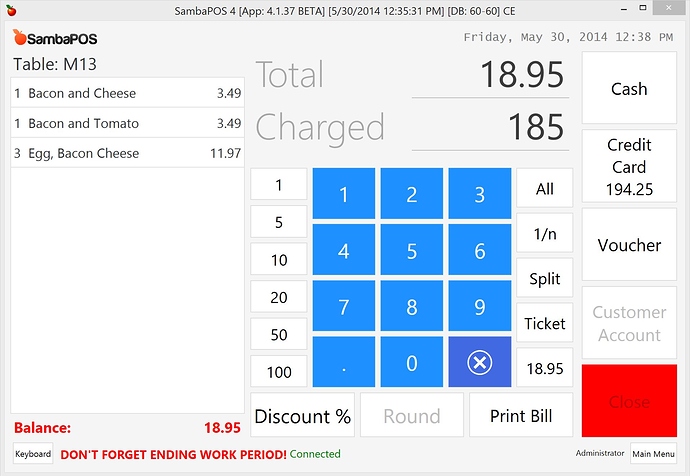
Task: Select the 50 quick amount button
Action: (279, 334)
